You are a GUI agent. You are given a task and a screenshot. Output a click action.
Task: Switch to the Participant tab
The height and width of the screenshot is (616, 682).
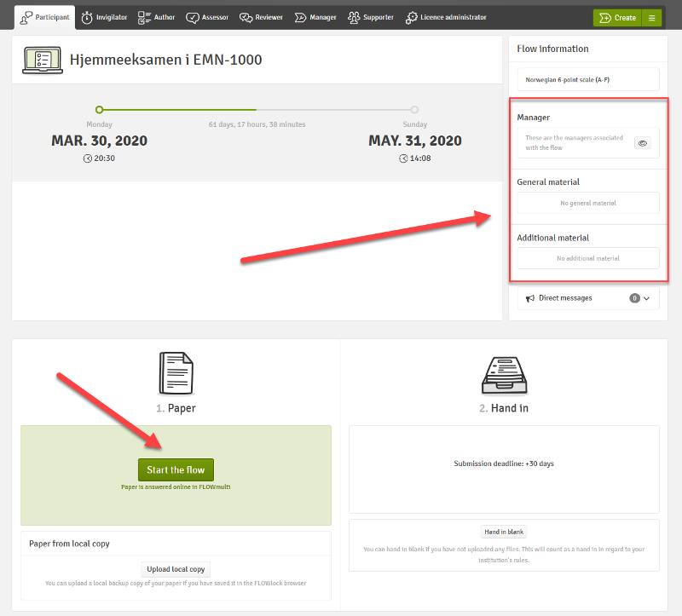click(44, 16)
